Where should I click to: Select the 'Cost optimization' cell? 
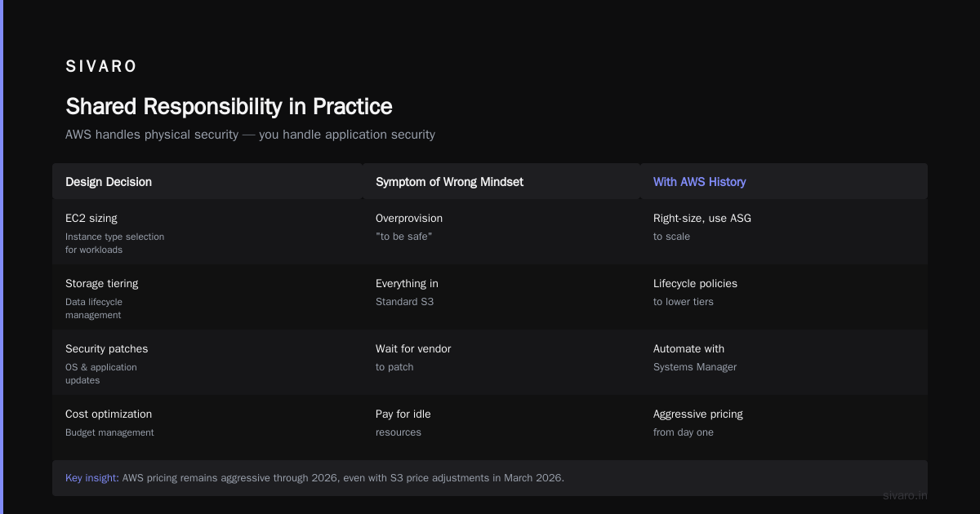pos(109,414)
